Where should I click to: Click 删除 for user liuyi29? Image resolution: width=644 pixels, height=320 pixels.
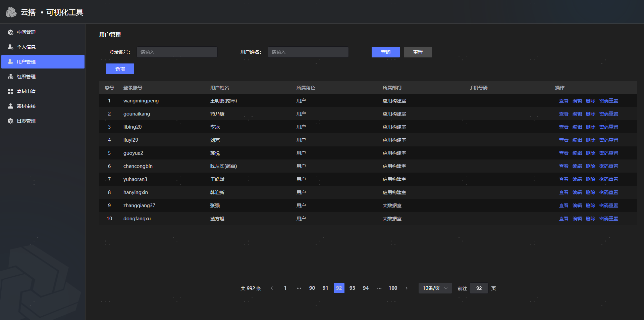tap(590, 140)
